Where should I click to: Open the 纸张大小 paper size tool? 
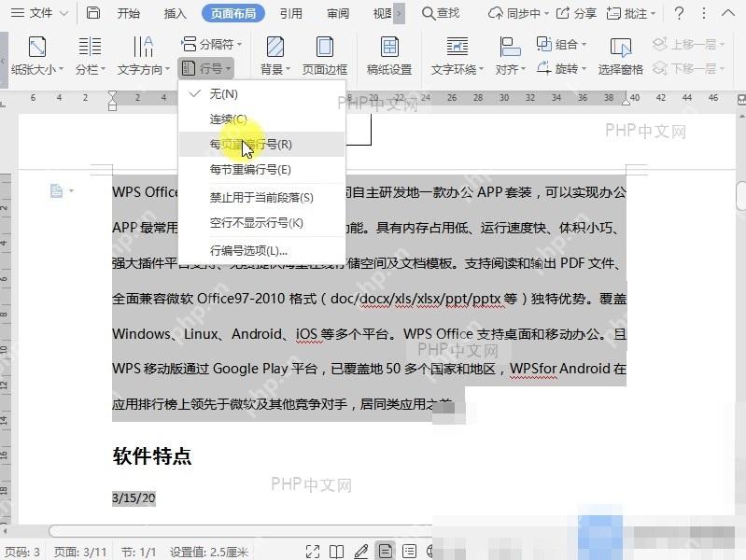(37, 55)
